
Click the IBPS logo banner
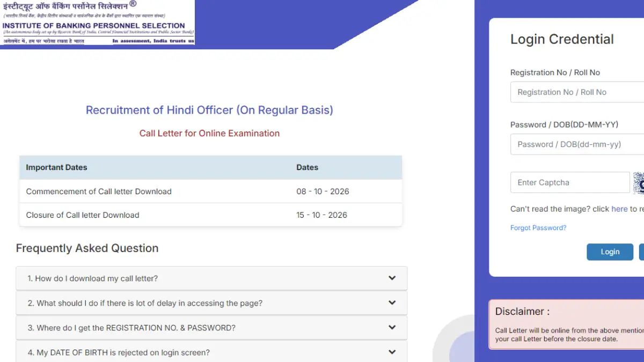pos(97,23)
